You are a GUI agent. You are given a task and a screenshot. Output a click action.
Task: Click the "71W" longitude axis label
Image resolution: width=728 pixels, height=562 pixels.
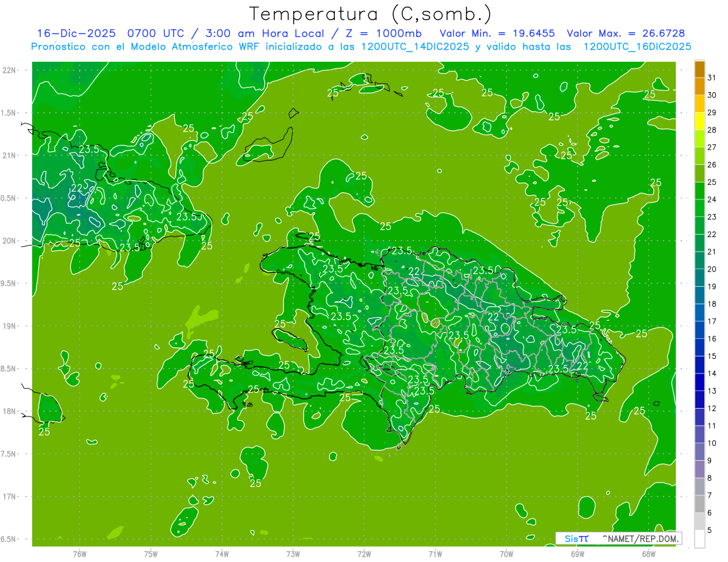pos(435,554)
